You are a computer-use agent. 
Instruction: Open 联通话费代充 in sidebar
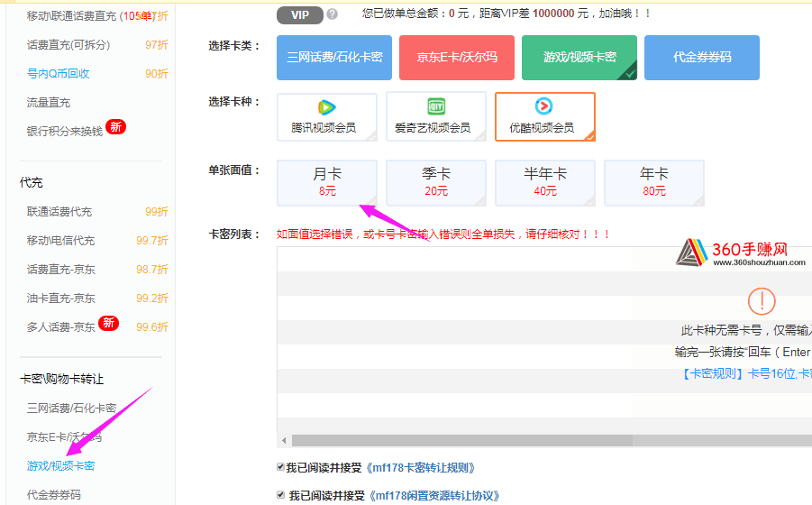(59, 211)
